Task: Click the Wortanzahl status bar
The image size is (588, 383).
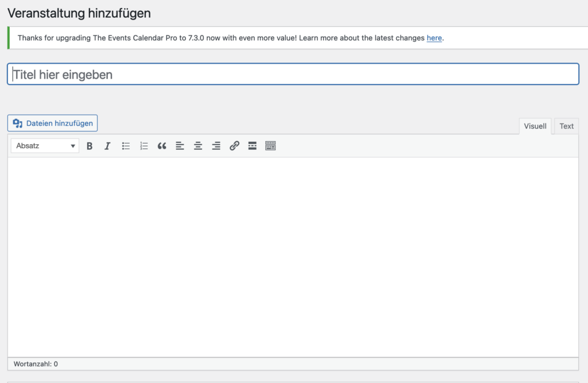Action: pyautogui.click(x=36, y=364)
